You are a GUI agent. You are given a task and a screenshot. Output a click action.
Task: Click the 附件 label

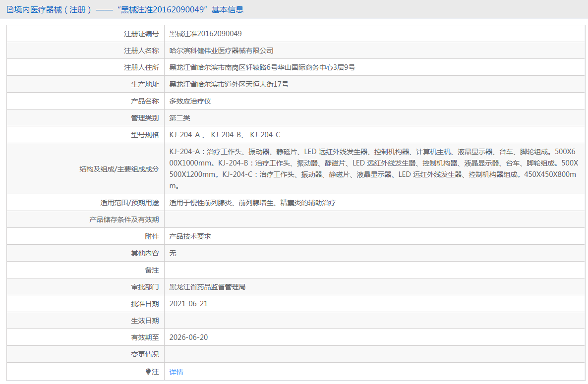click(x=152, y=236)
